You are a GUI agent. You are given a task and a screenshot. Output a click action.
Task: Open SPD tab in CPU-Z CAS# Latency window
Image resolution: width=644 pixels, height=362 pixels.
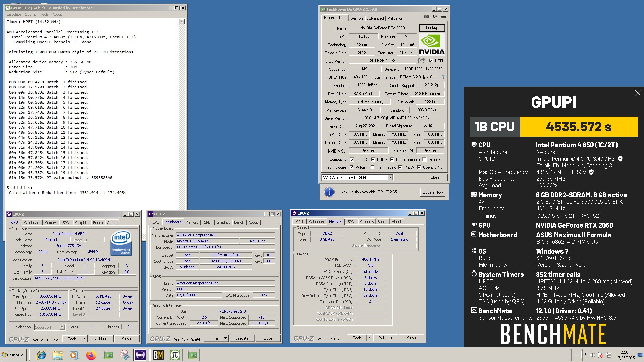point(351,222)
